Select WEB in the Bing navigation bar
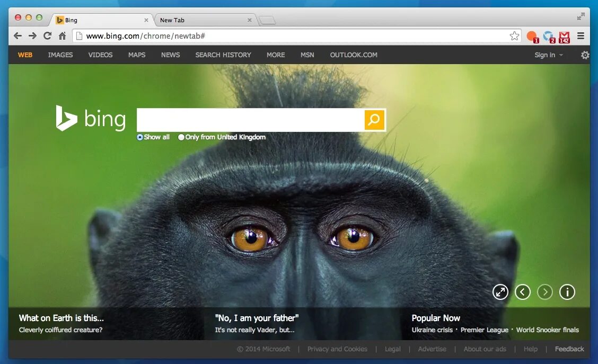This screenshot has width=598, height=364. 25,55
